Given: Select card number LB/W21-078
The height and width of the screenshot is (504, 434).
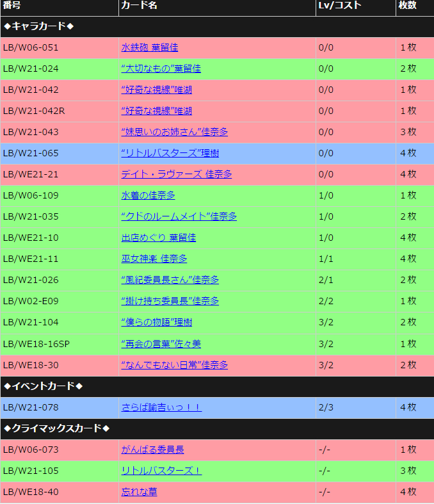Looking at the screenshot, I should [31, 408].
